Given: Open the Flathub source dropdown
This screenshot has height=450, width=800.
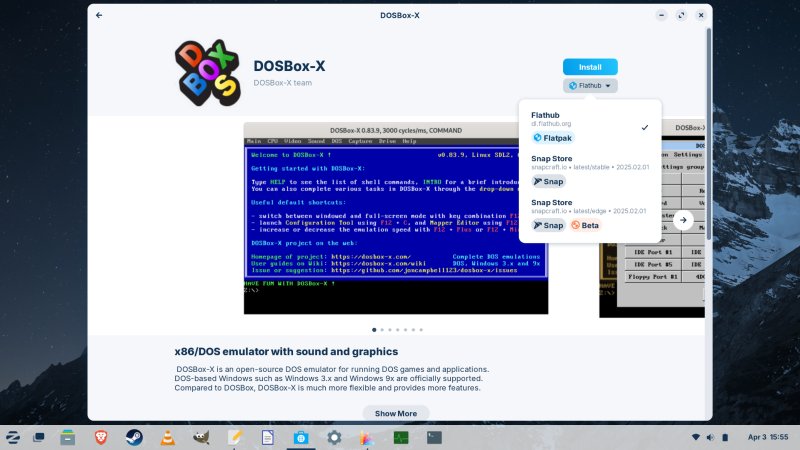Looking at the screenshot, I should pyautogui.click(x=590, y=86).
